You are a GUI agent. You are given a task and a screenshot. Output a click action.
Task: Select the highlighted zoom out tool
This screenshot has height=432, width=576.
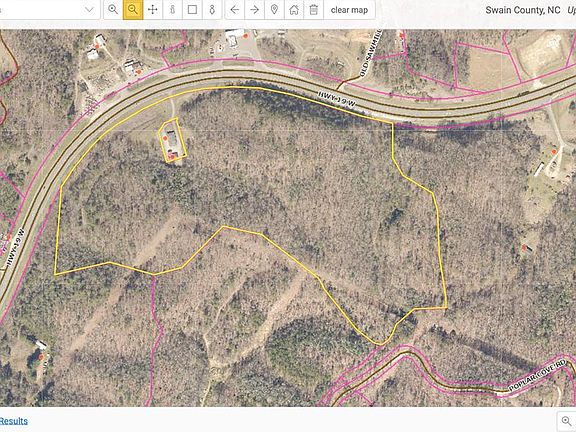(x=133, y=10)
